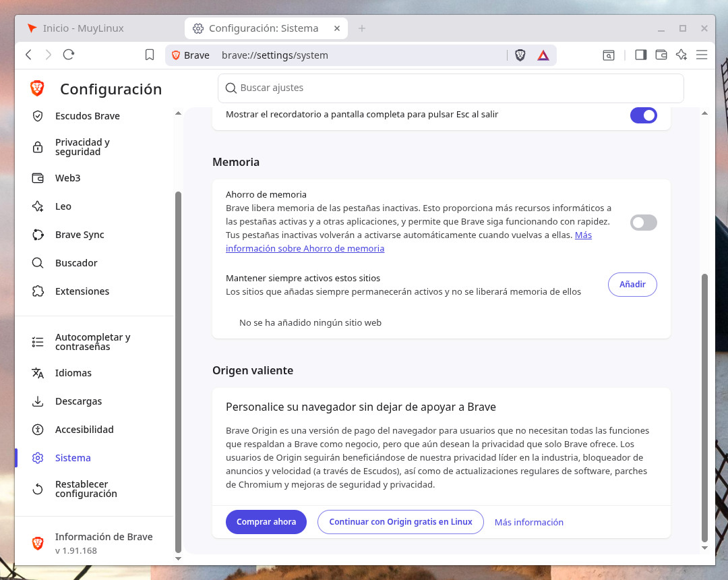Go back with the browser back arrow
The width and height of the screenshot is (728, 580).
[x=28, y=55]
